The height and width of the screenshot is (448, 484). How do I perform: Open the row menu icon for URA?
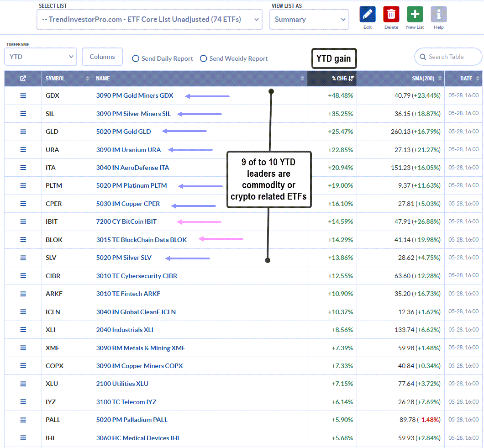click(x=23, y=150)
